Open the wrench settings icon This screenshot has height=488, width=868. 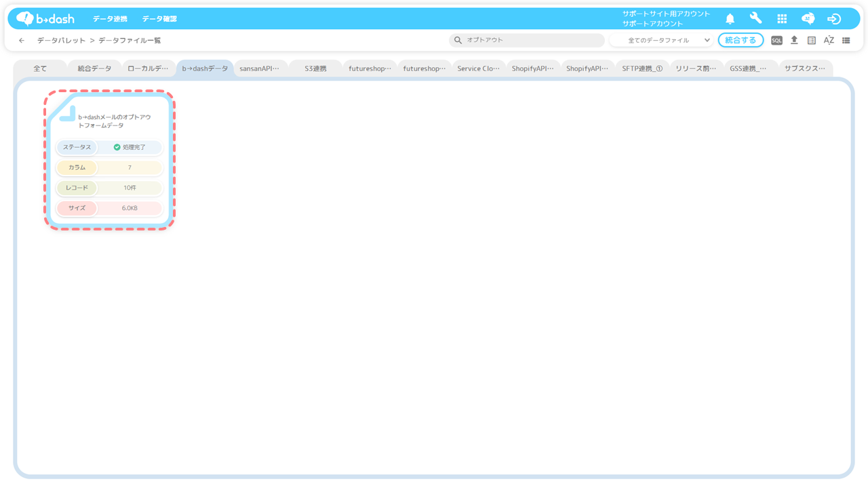[755, 18]
